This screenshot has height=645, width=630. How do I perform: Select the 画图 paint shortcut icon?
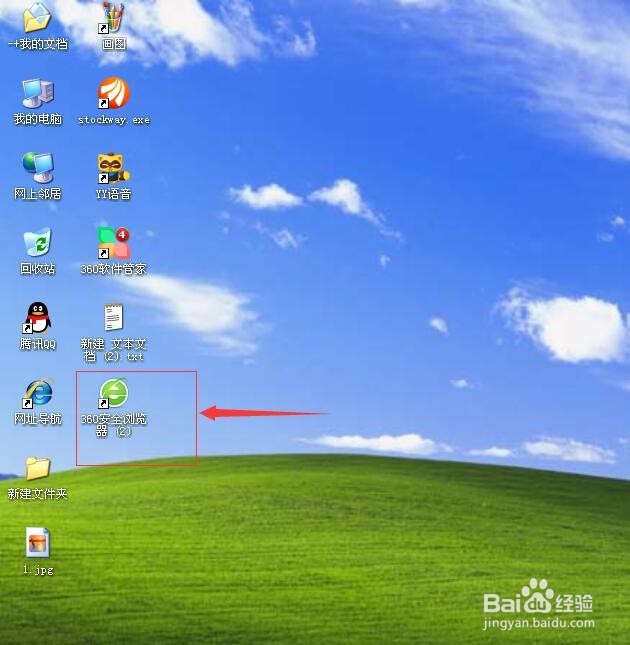113,17
